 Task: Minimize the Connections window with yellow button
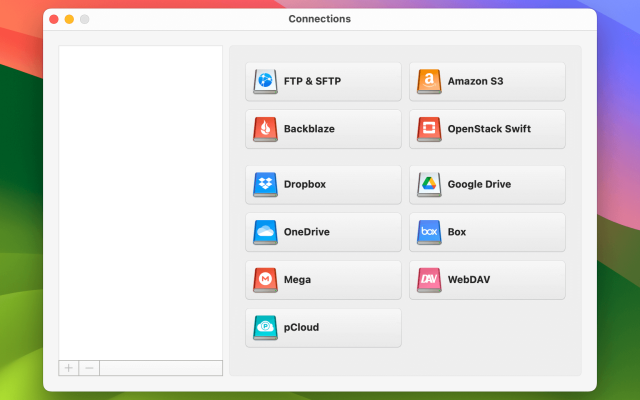pyautogui.click(x=69, y=19)
